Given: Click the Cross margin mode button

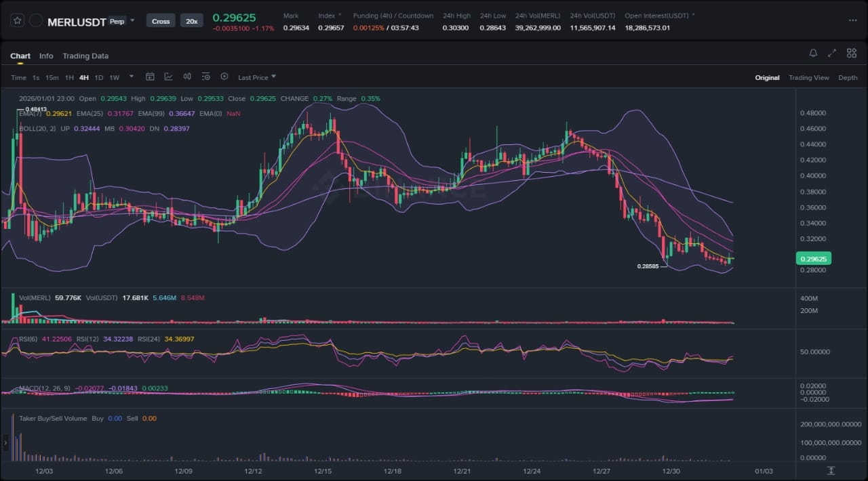Looking at the screenshot, I should tap(161, 21).
